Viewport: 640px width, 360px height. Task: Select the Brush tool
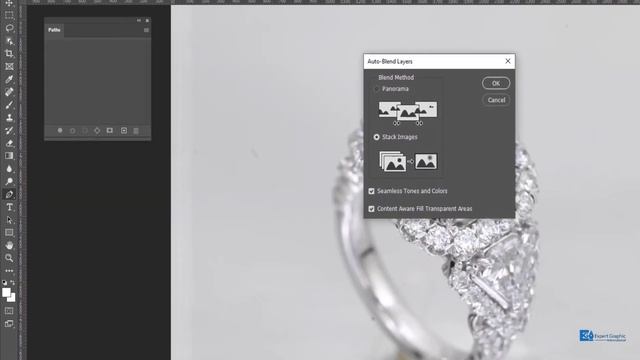(9, 104)
